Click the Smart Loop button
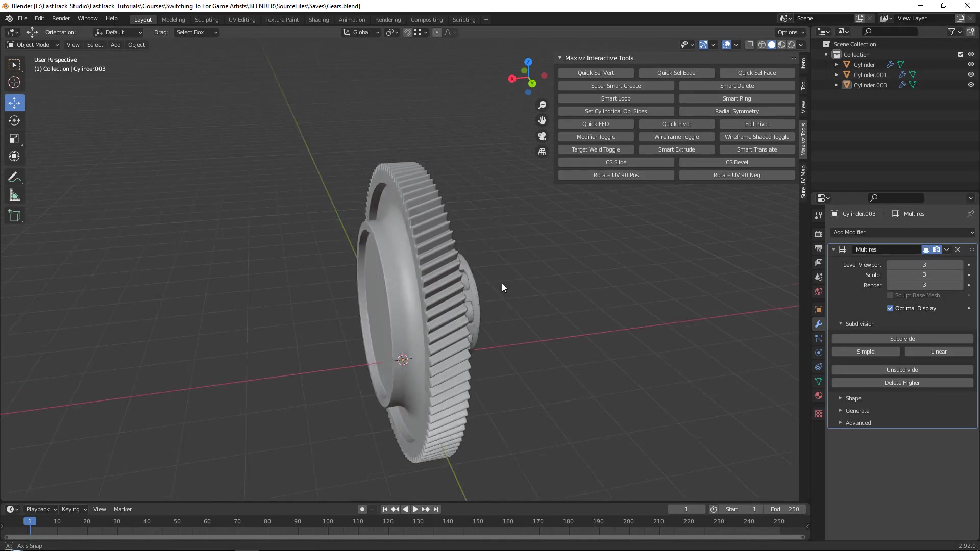This screenshot has height=551, width=980. coord(616,98)
